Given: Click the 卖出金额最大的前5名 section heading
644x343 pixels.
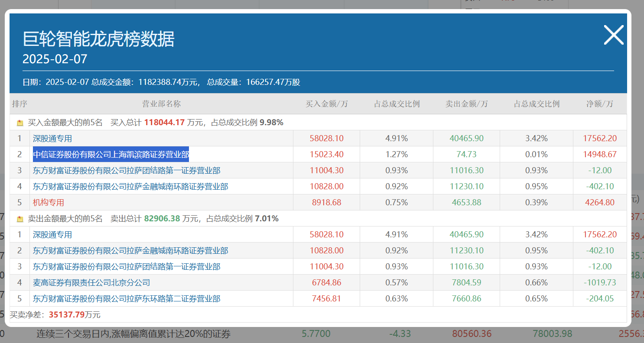Looking at the screenshot, I should (65, 219).
